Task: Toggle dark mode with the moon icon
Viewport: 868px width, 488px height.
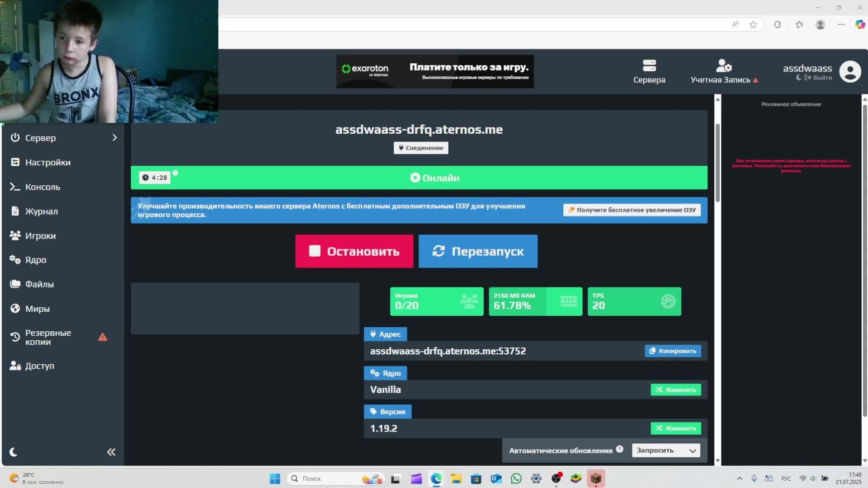Action: pyautogui.click(x=14, y=452)
